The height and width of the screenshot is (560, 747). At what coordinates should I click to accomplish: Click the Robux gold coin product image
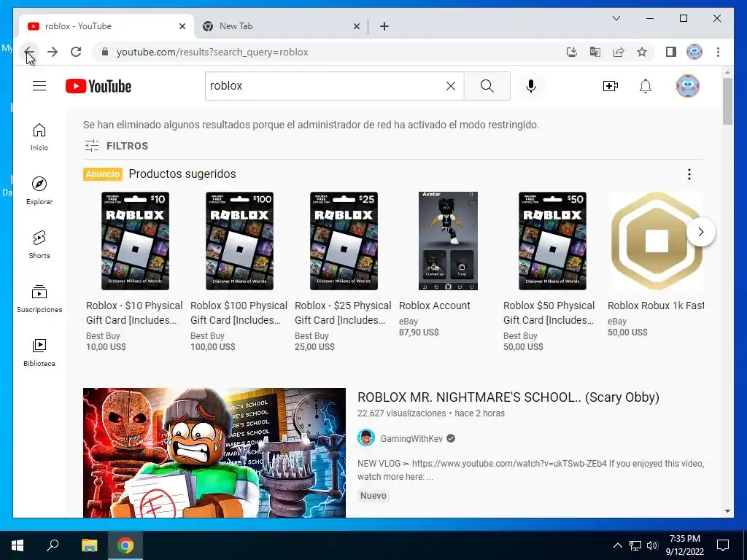(x=657, y=241)
